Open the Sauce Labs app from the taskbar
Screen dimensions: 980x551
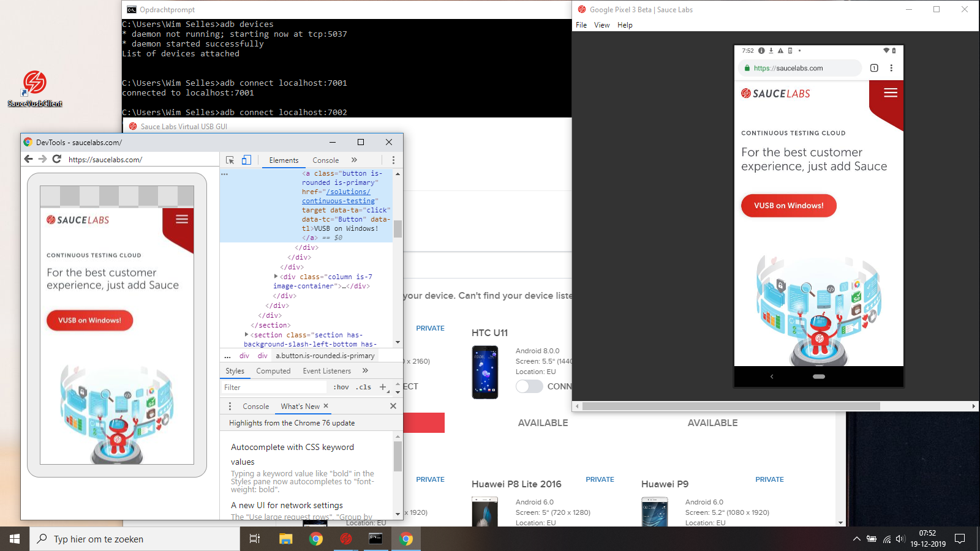[346, 539]
